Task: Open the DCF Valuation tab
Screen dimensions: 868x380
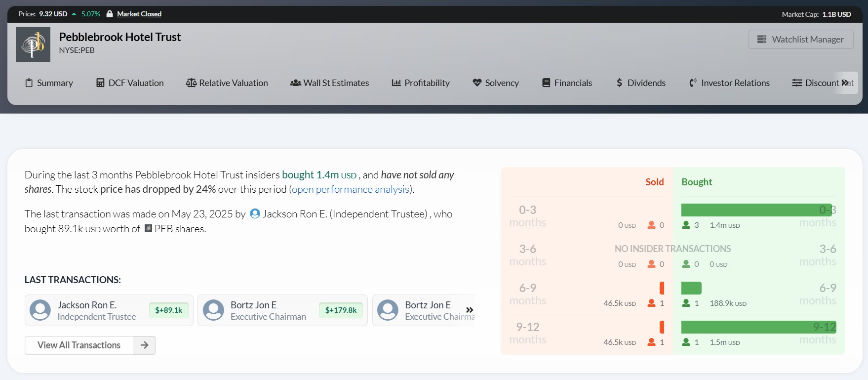Action: click(130, 83)
